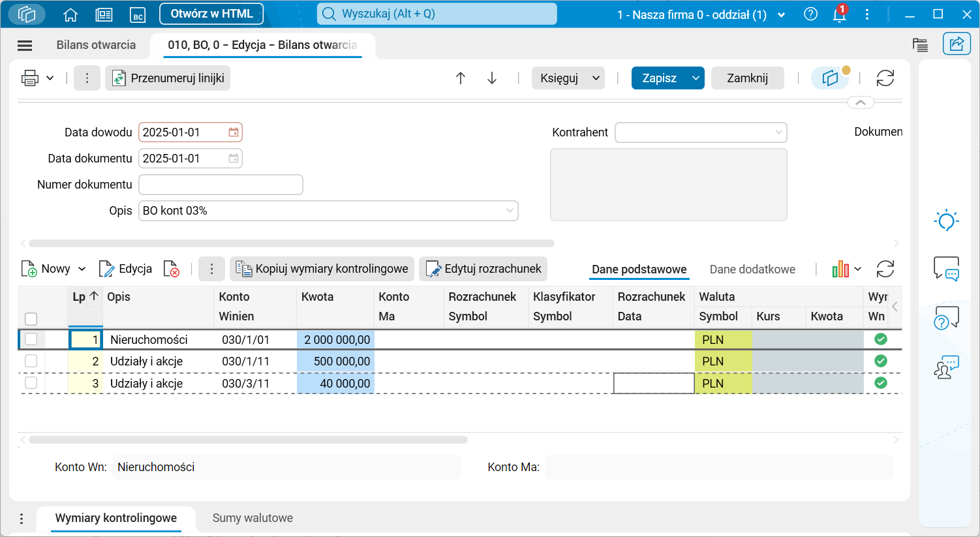Toggle the select-all checkbox in grid header
Screen dimensions: 980x537
(x=31, y=319)
